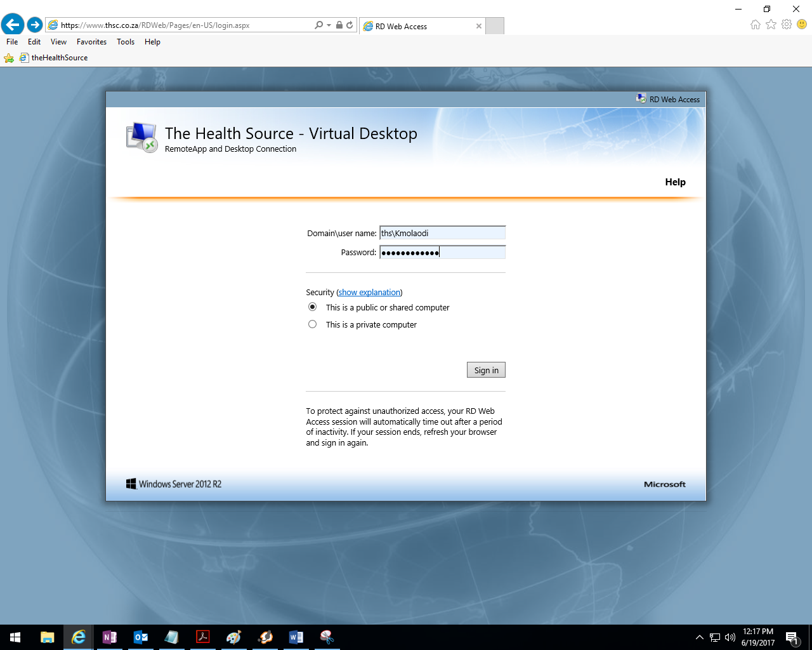Click the Password input field
Image resolution: width=812 pixels, height=650 pixels.
[443, 252]
